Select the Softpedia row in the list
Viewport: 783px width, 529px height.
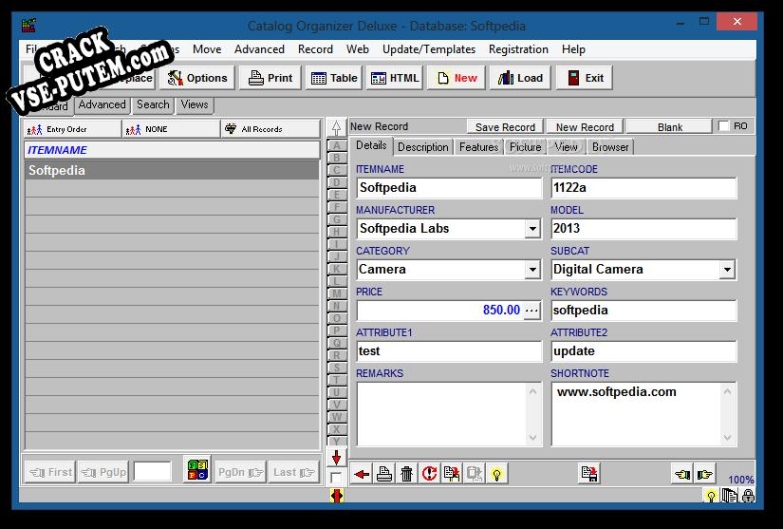point(172,170)
